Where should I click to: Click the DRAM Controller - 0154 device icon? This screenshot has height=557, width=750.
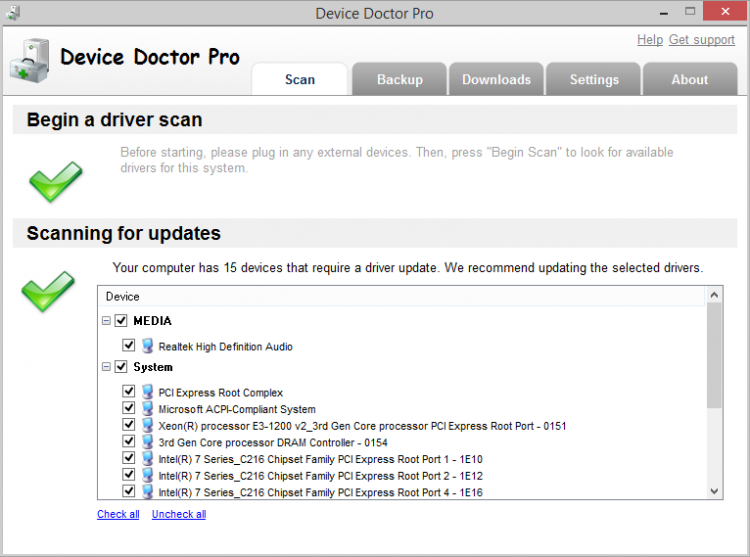[148, 442]
